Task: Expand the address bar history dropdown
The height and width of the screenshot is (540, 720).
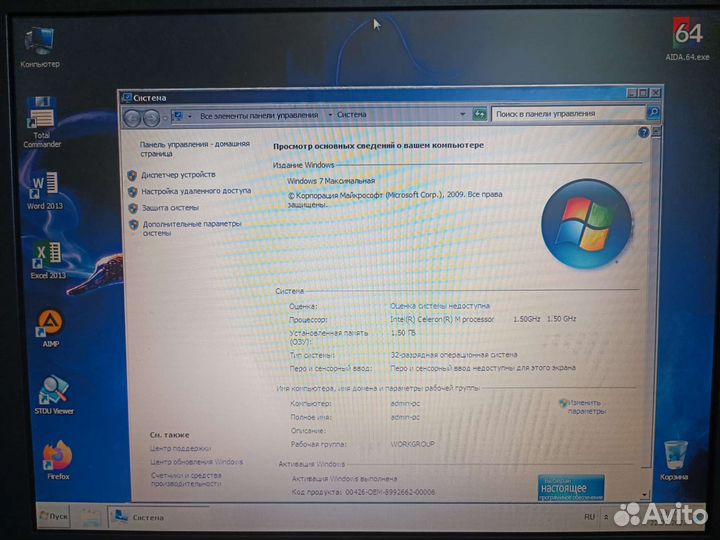Action: click(x=462, y=114)
